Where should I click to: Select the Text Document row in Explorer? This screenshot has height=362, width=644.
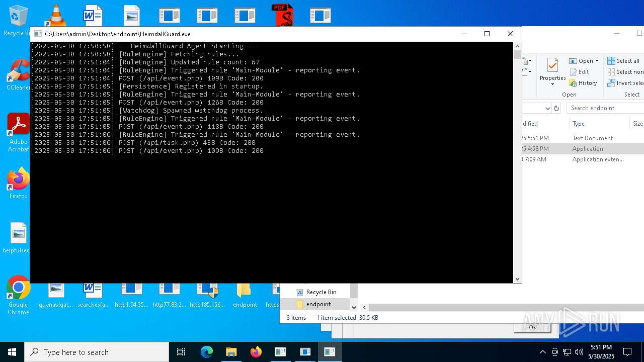583,138
